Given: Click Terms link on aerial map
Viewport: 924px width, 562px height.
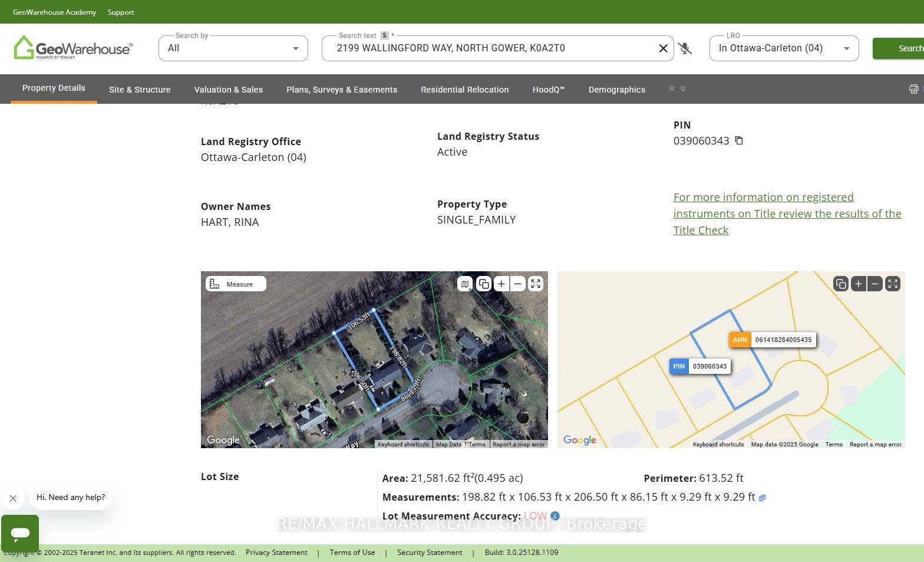Looking at the screenshot, I should (477, 445).
